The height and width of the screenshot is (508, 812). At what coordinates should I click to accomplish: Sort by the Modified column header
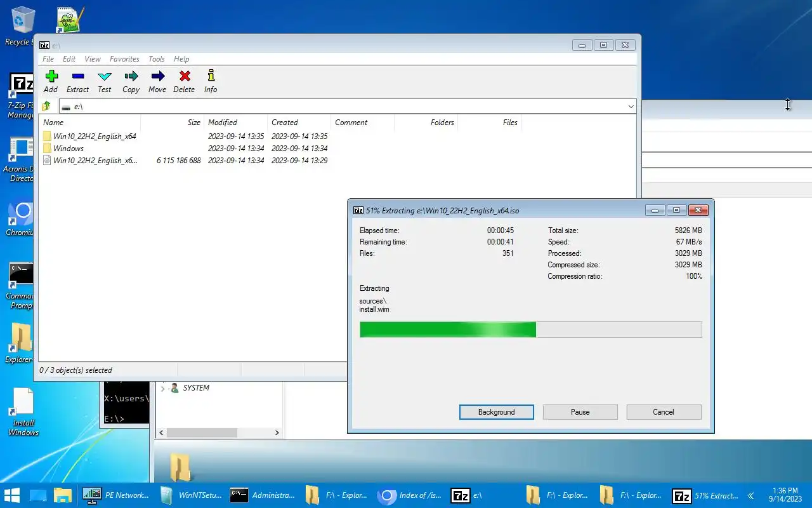[x=235, y=123]
